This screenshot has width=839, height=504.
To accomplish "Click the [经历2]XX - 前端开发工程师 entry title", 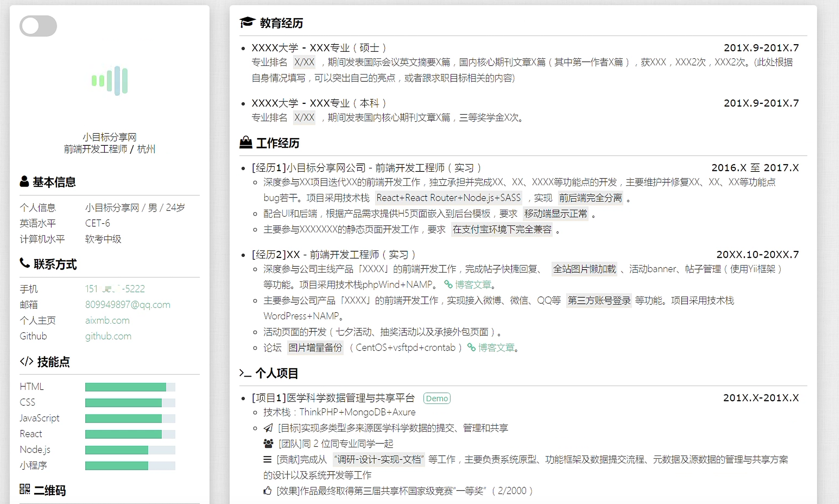I will [334, 254].
